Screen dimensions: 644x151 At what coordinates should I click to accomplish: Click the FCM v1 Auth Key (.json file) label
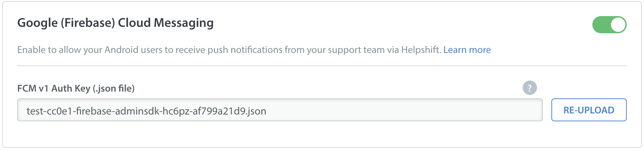[x=76, y=88]
